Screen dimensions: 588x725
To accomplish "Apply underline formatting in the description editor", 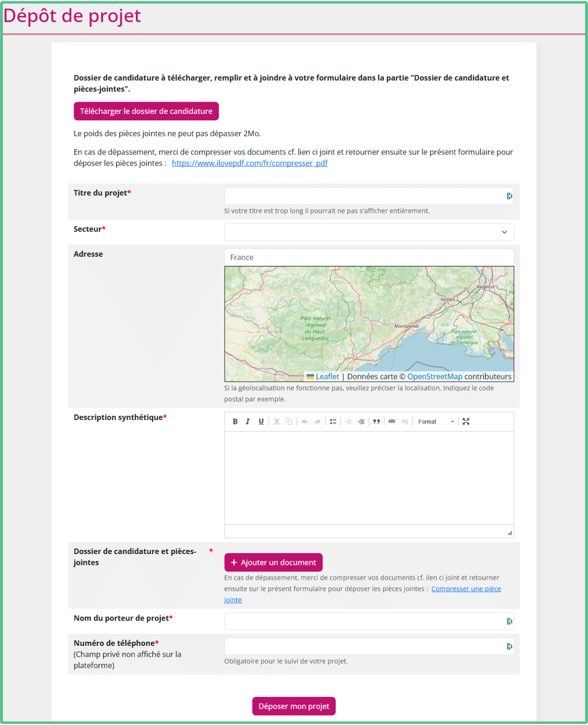I will tap(261, 422).
